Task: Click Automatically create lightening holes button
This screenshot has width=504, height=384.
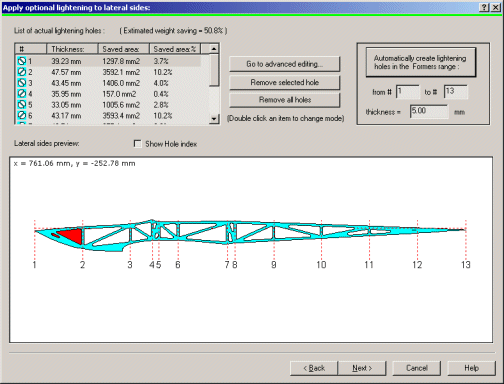Action: [421, 62]
